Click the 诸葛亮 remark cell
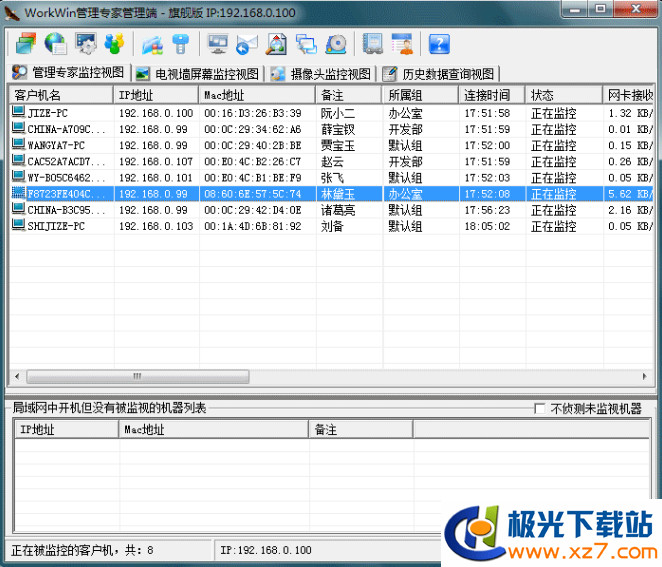The height and width of the screenshot is (567, 662). pos(338,210)
